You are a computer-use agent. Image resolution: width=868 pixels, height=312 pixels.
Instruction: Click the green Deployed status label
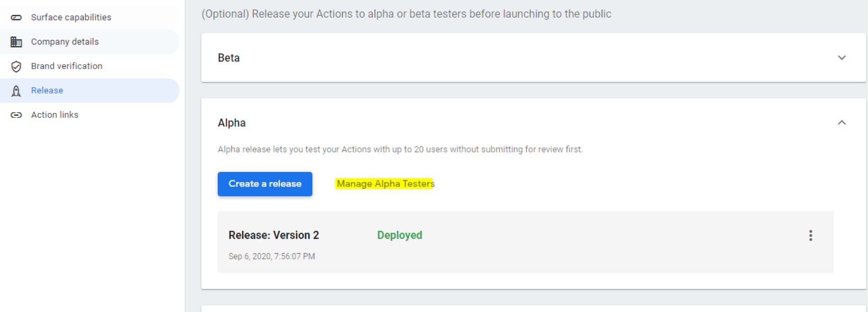click(x=400, y=235)
